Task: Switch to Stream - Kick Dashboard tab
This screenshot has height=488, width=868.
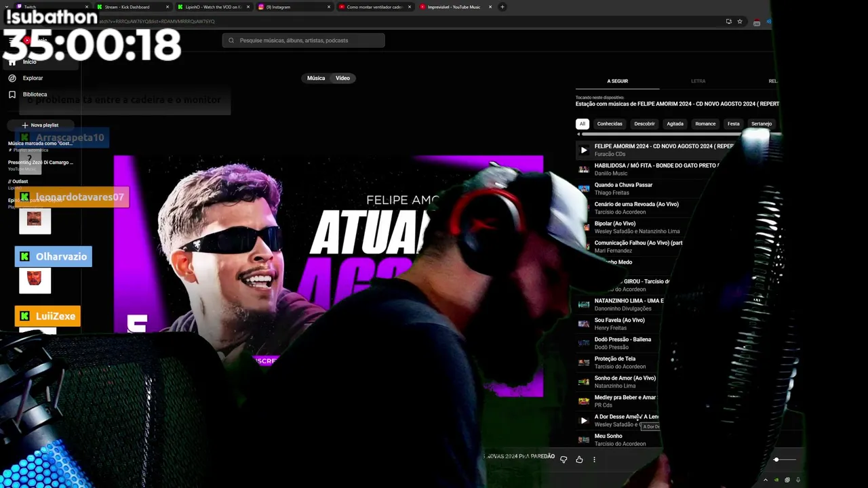Action: [x=133, y=7]
